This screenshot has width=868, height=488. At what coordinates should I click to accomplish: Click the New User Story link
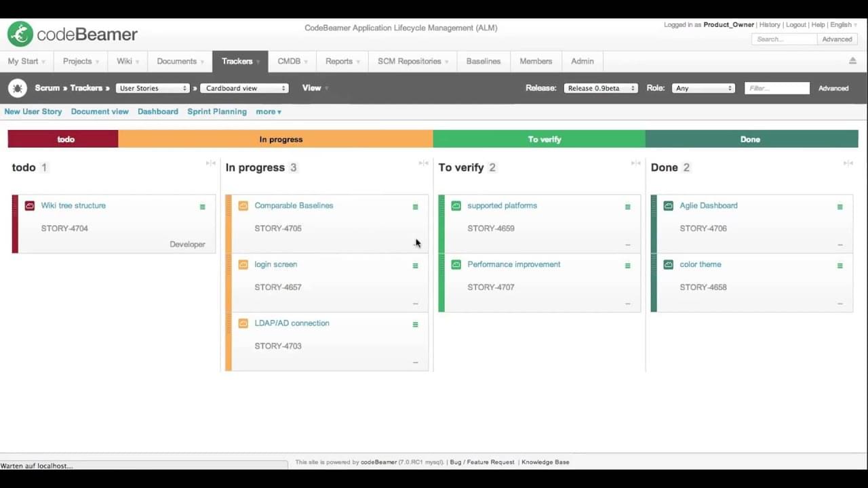point(33,112)
